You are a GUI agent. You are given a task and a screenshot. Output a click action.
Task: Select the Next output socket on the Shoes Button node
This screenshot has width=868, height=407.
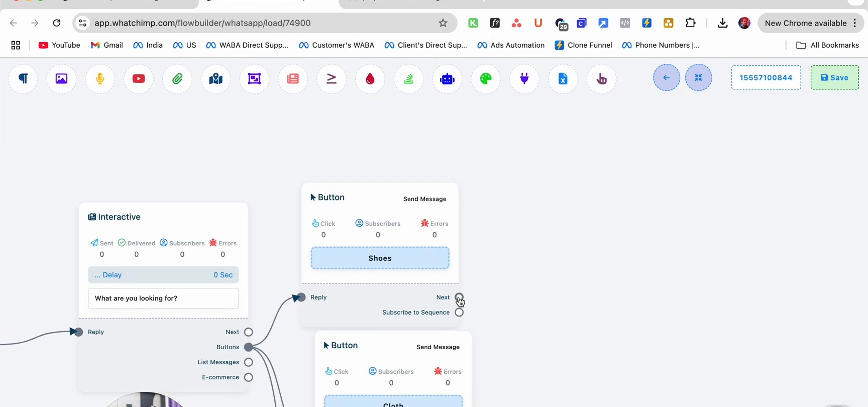(459, 297)
